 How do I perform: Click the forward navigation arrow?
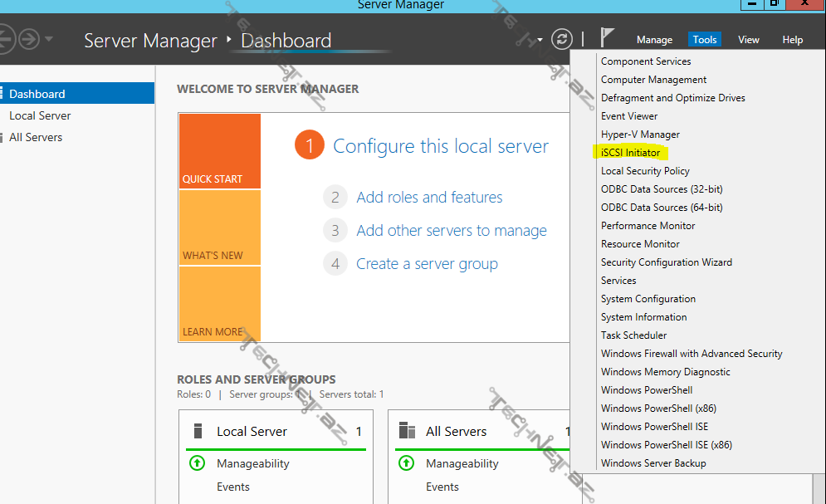coord(29,39)
